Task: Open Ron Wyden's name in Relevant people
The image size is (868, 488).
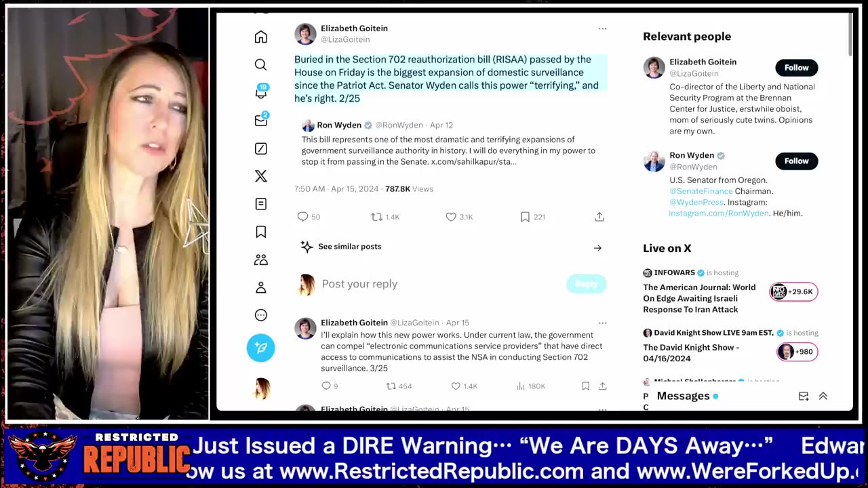Action: click(x=692, y=155)
